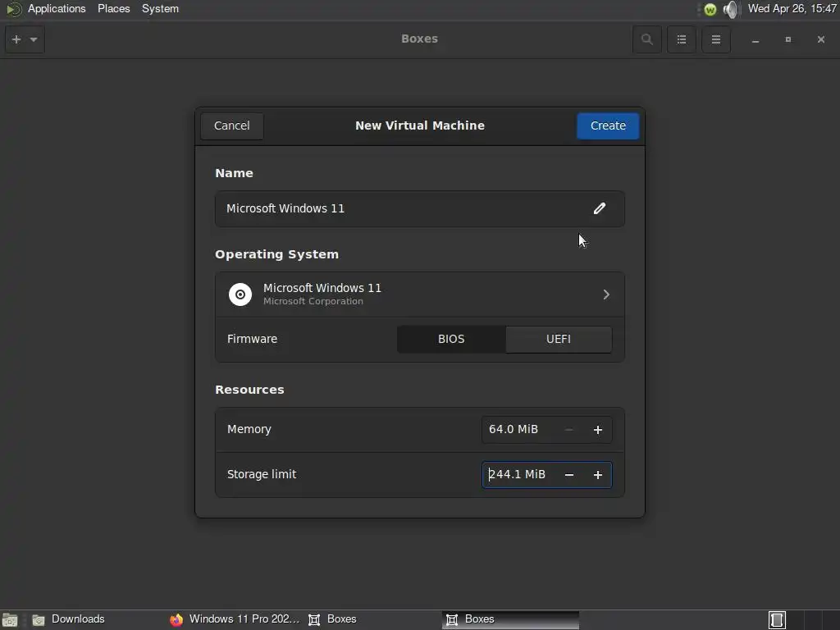Click the Resources heading
Viewport: 840px width, 630px height.
click(x=249, y=390)
